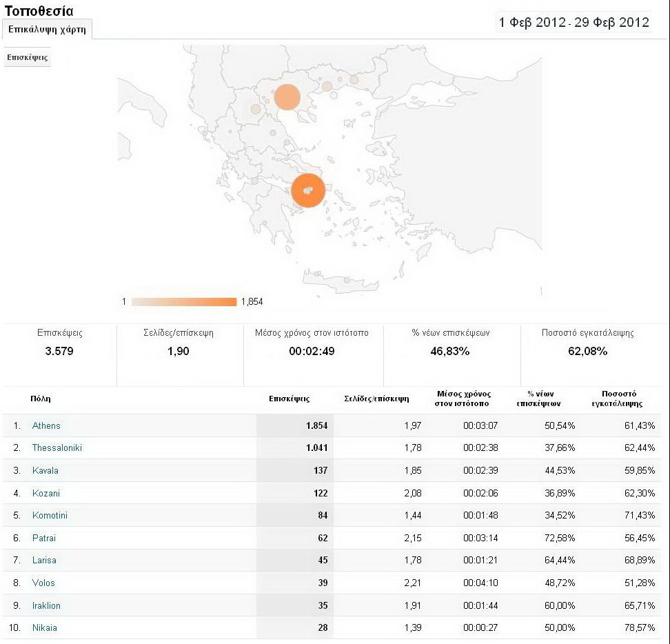The width and height of the screenshot is (670, 644).
Task: Click Kavala visits cell 137
Action: click(321, 470)
